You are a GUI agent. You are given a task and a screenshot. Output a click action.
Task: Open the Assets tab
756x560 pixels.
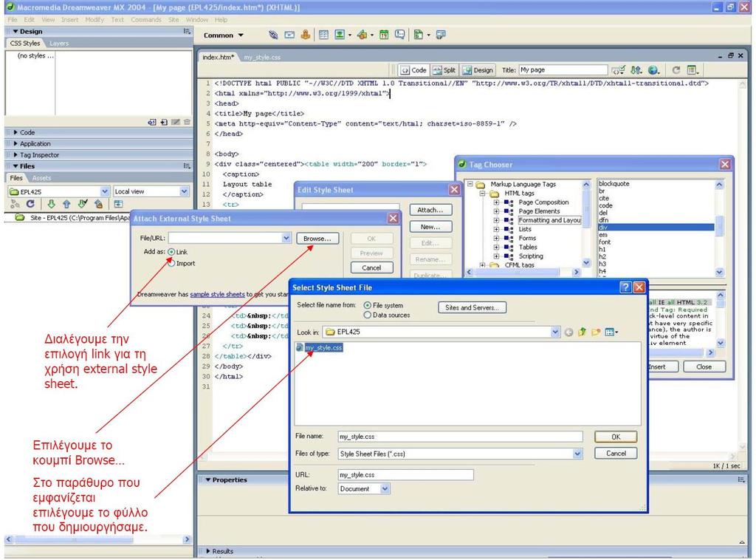[41, 178]
